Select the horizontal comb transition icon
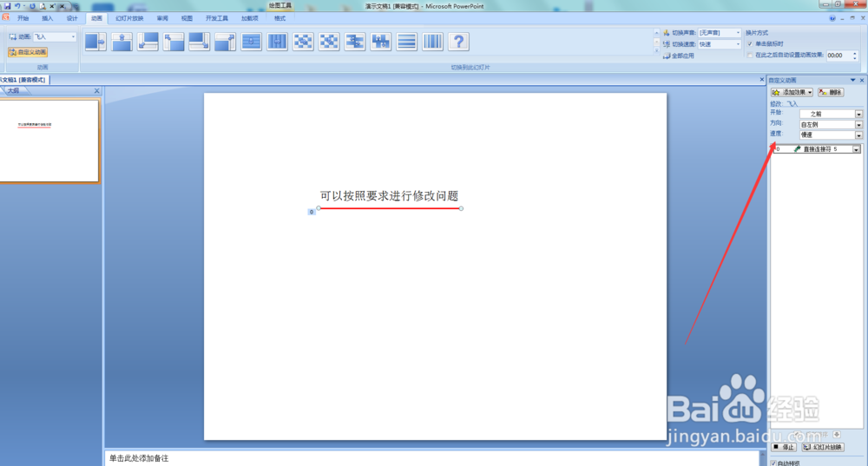The width and height of the screenshot is (868, 466). pos(355,42)
